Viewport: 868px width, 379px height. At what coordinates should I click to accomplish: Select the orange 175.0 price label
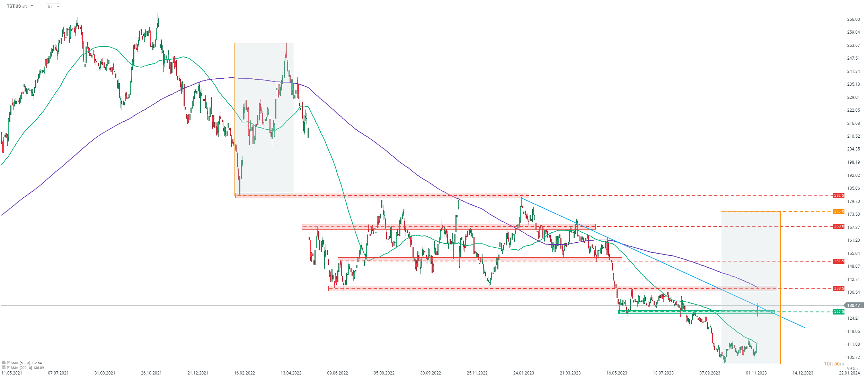point(838,212)
